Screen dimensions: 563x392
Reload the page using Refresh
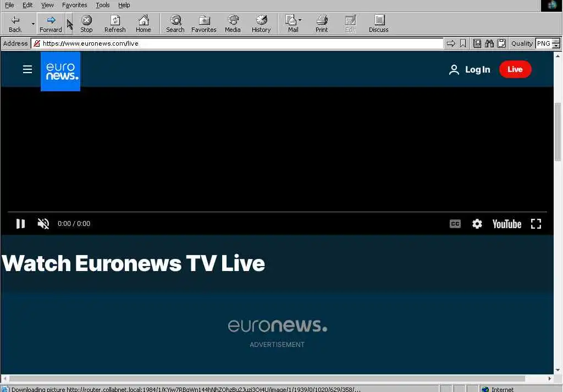click(x=115, y=24)
